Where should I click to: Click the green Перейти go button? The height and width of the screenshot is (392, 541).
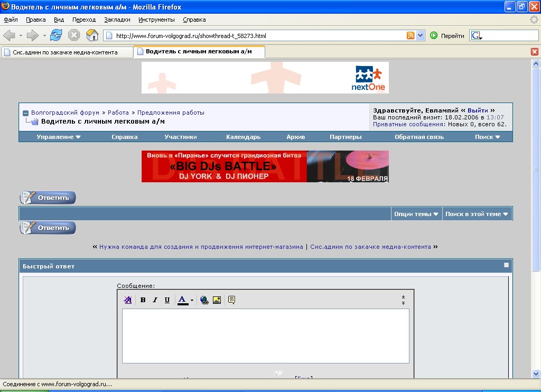click(447, 35)
